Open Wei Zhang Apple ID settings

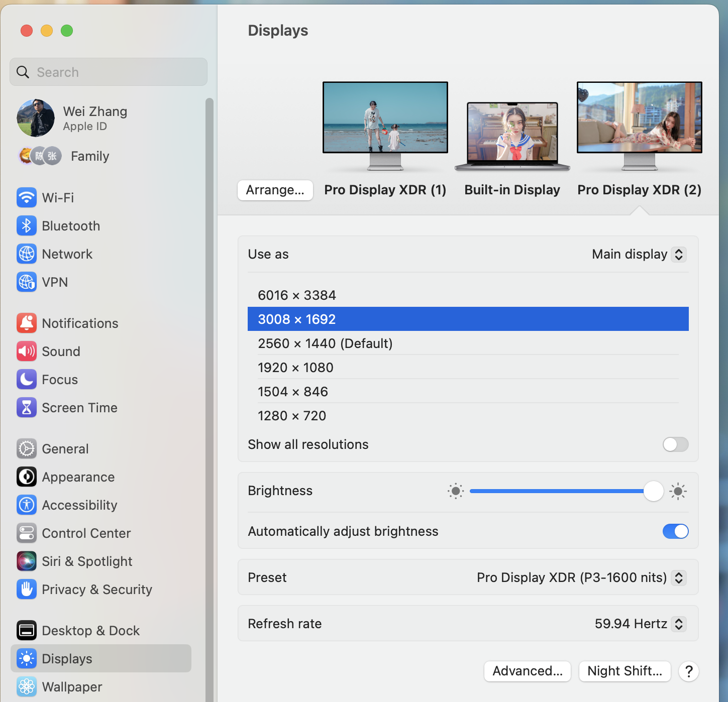click(x=101, y=118)
